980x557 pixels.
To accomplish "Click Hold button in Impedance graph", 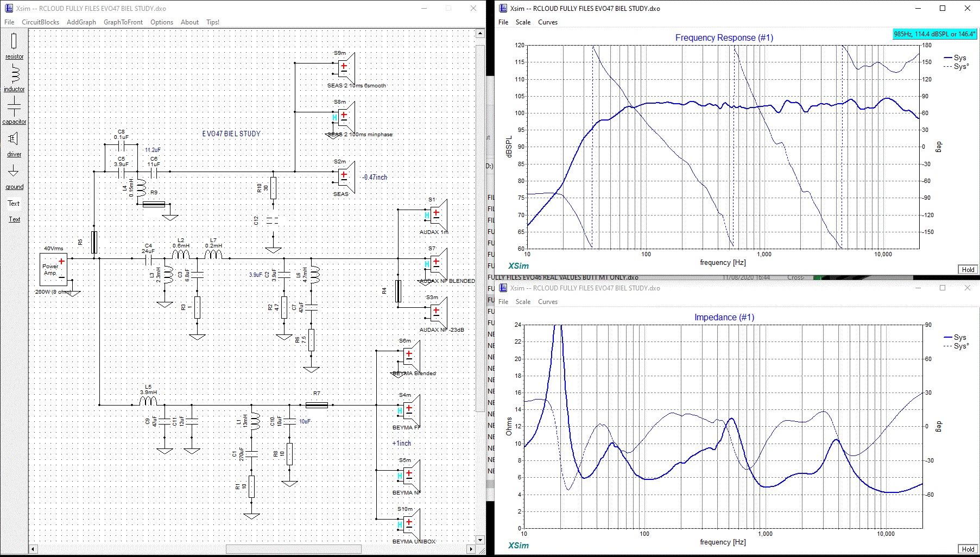I will coord(968,549).
